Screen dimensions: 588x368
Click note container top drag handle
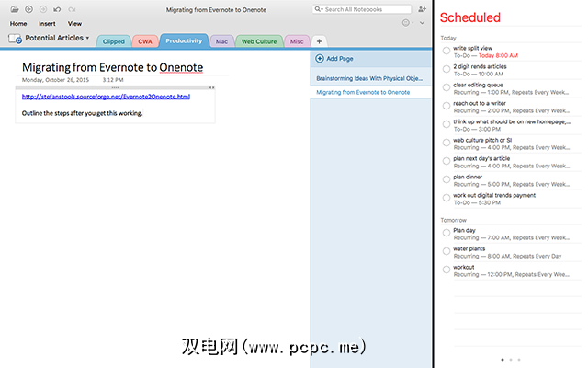point(115,87)
